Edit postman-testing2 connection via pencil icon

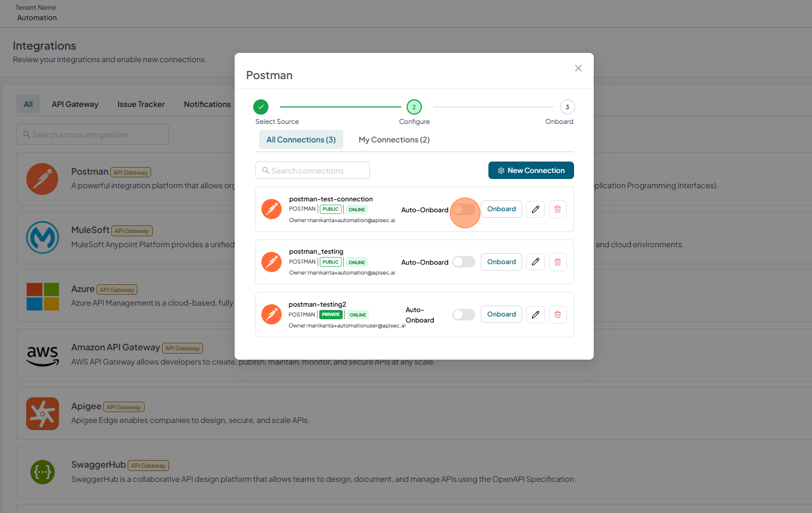(535, 314)
